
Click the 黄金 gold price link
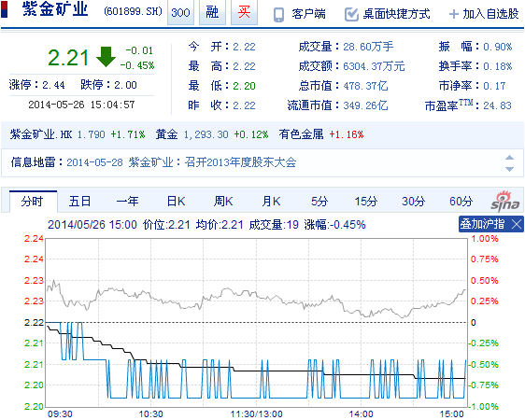(166, 134)
